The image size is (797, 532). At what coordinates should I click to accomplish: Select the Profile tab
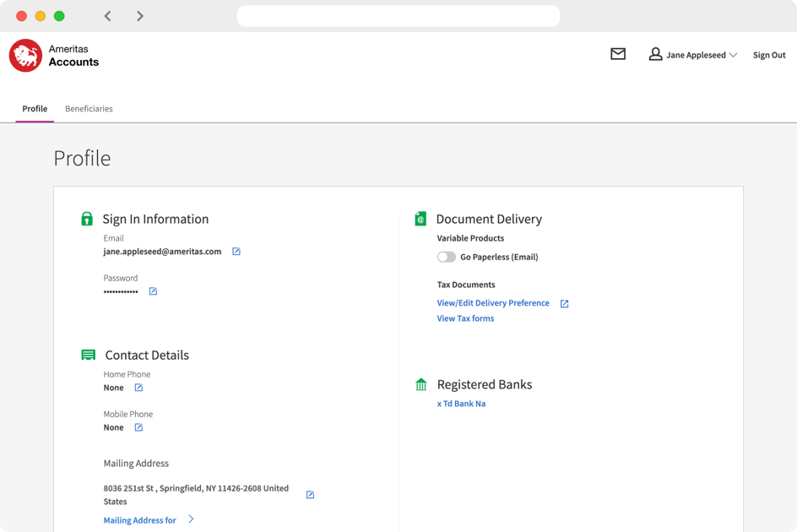pyautogui.click(x=35, y=108)
